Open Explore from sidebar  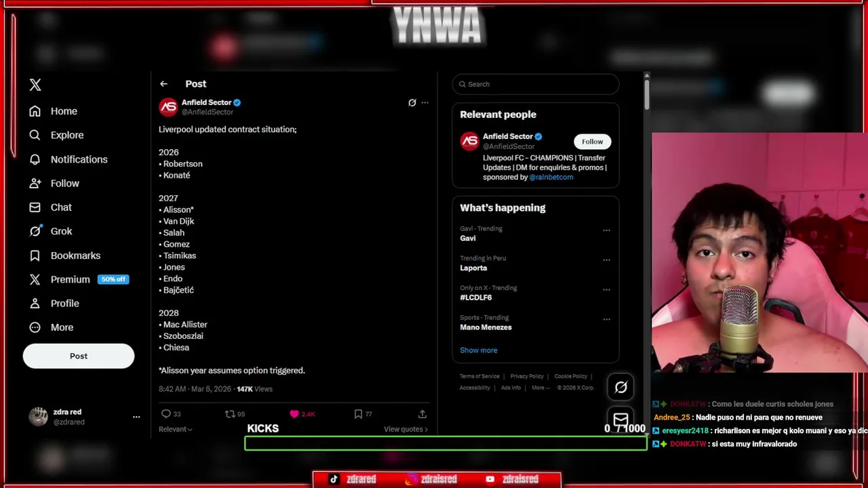(x=56, y=135)
